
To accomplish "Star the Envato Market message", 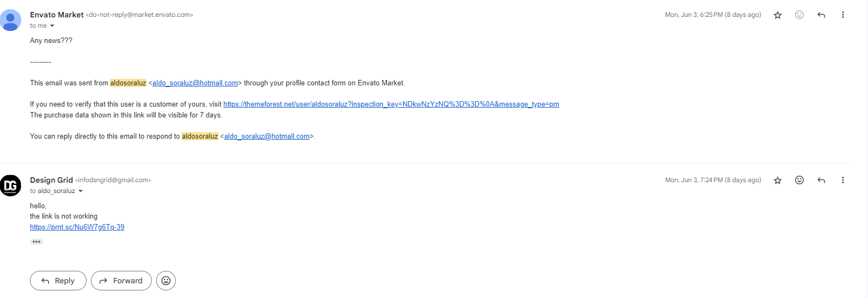I will click(x=778, y=15).
